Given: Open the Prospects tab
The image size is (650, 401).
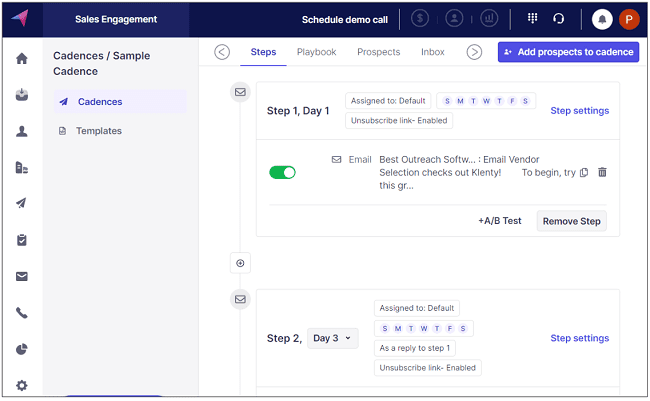Looking at the screenshot, I should point(378,52).
